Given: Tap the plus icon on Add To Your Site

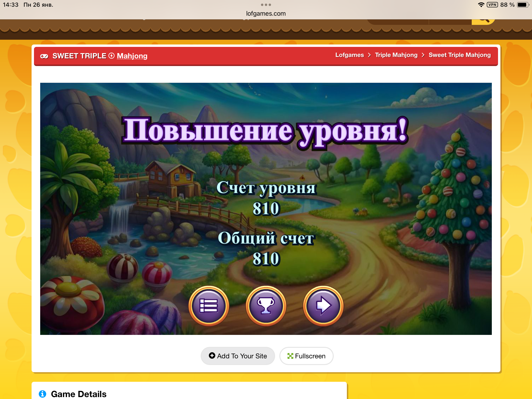Looking at the screenshot, I should pyautogui.click(x=212, y=355).
